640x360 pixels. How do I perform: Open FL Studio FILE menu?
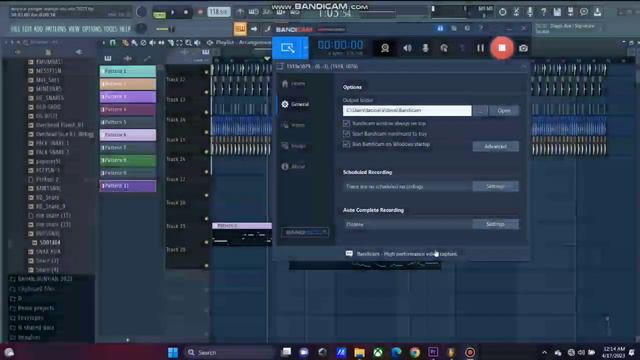tap(16, 29)
